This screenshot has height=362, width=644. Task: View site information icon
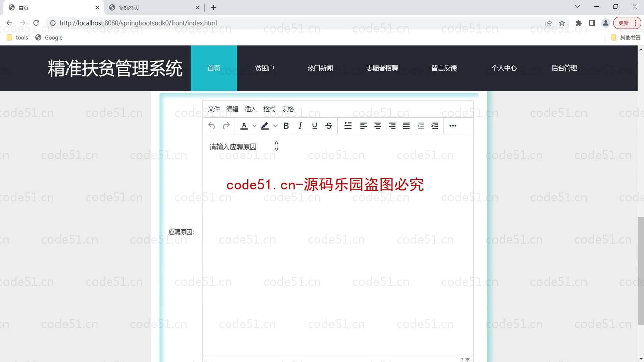click(x=53, y=23)
